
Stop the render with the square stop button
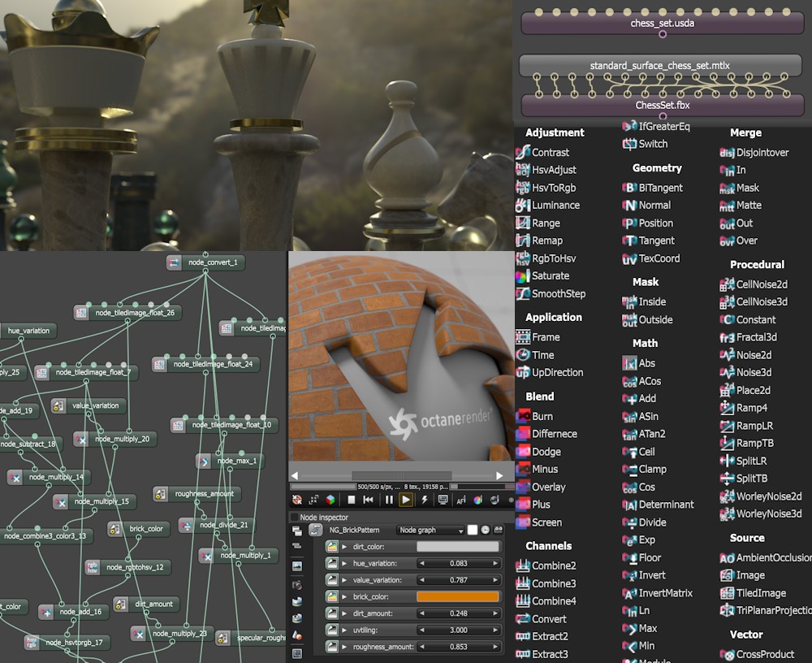point(351,500)
